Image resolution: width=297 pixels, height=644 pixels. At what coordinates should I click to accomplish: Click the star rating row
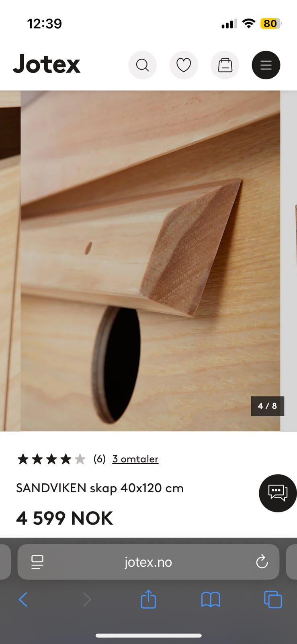[51, 459]
